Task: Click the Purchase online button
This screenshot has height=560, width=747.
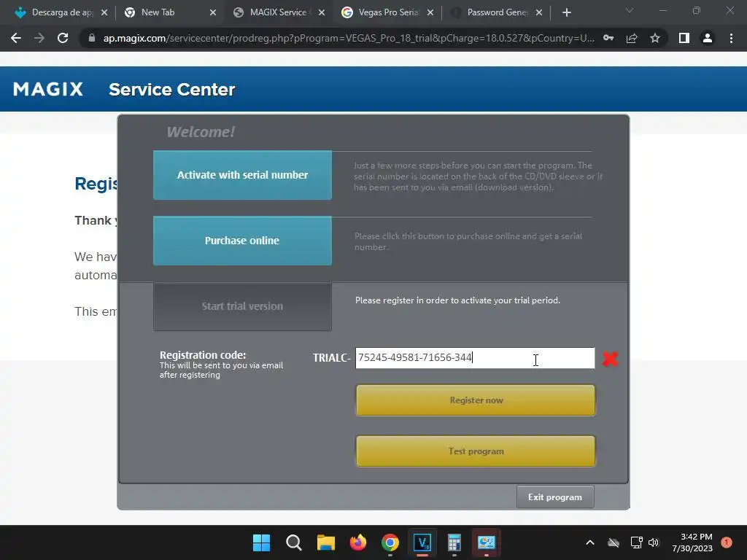Action: pyautogui.click(x=242, y=241)
